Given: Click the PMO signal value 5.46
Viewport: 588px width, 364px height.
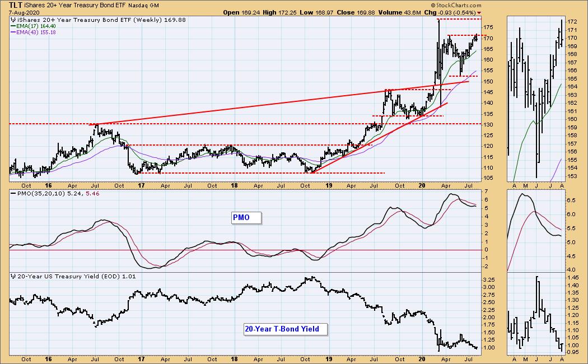Looking at the screenshot, I should [x=92, y=193].
